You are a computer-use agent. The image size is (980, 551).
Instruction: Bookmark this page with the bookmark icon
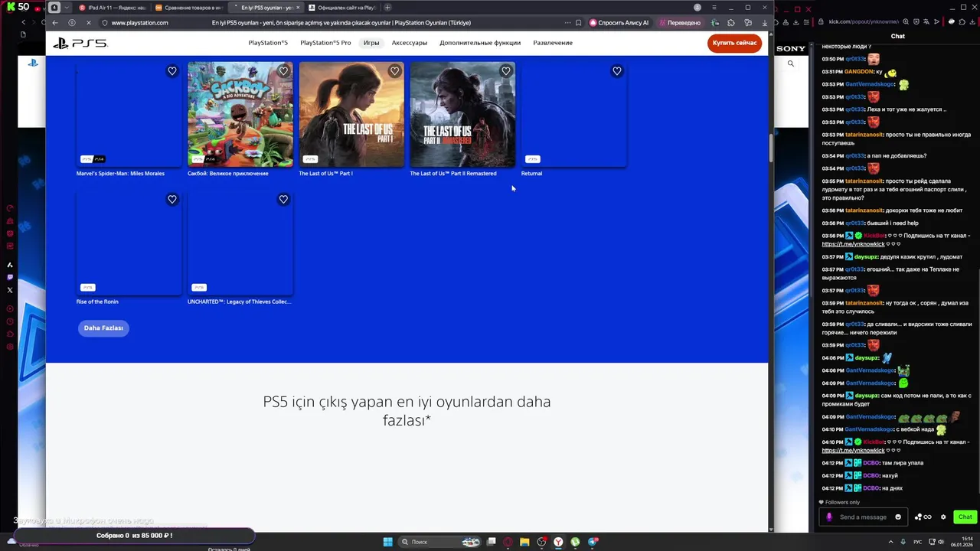(x=578, y=23)
